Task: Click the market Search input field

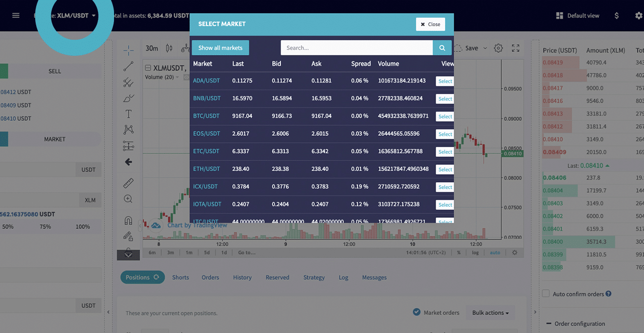Action: pos(357,48)
